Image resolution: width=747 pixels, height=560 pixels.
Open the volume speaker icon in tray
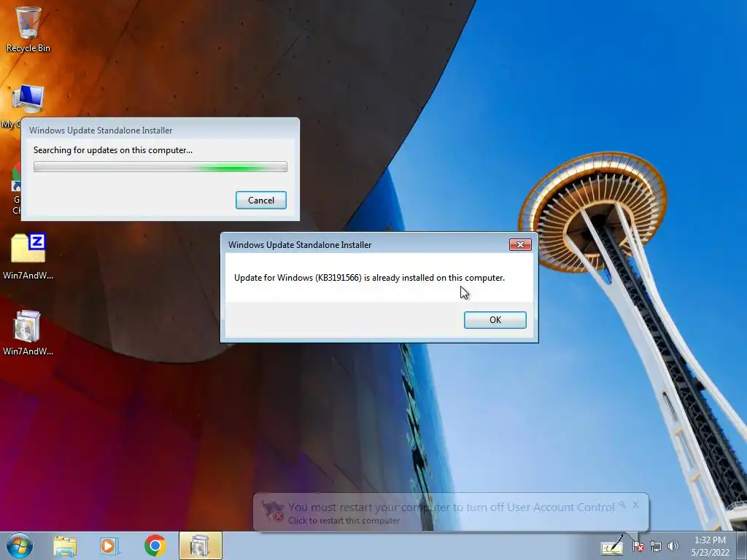[673, 546]
